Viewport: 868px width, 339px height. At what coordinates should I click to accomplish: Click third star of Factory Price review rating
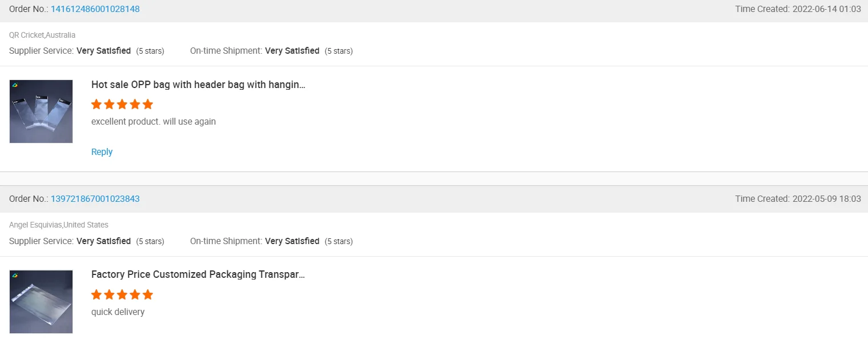(122, 295)
